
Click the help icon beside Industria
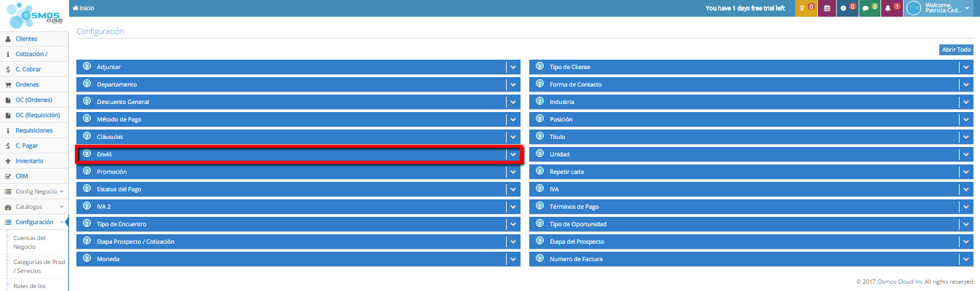click(x=539, y=101)
